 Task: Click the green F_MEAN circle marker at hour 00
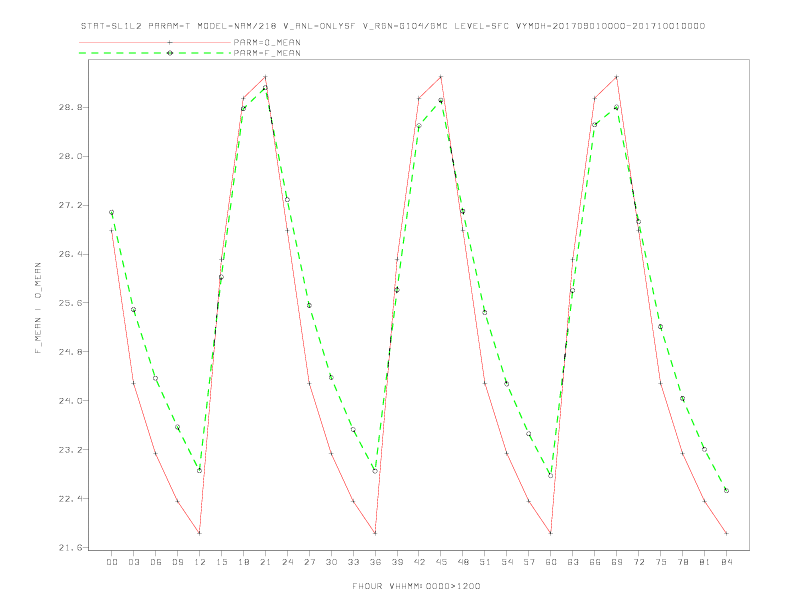coord(112,213)
